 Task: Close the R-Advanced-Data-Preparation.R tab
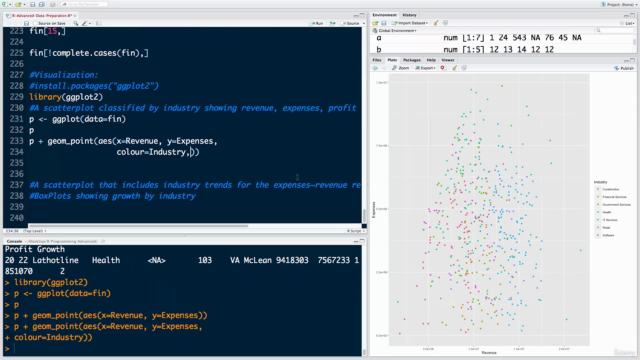[x=75, y=16]
